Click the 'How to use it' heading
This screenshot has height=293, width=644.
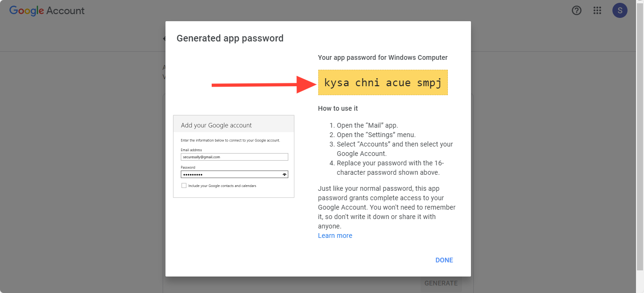[x=338, y=108]
